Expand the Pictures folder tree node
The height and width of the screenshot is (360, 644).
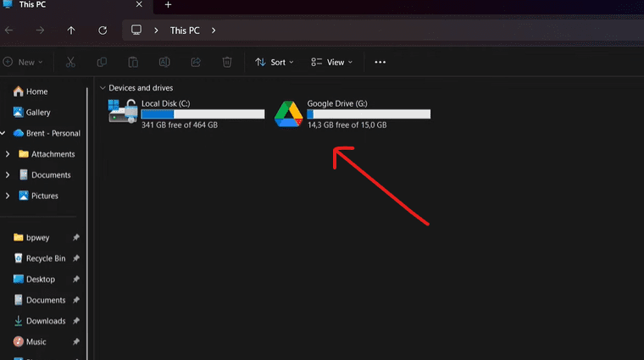point(8,196)
